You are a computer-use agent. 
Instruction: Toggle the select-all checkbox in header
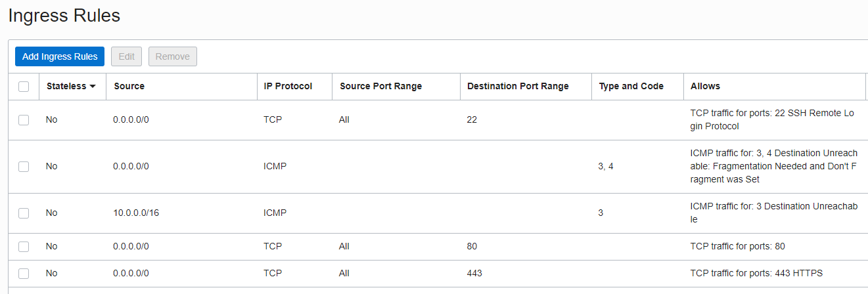tap(24, 87)
